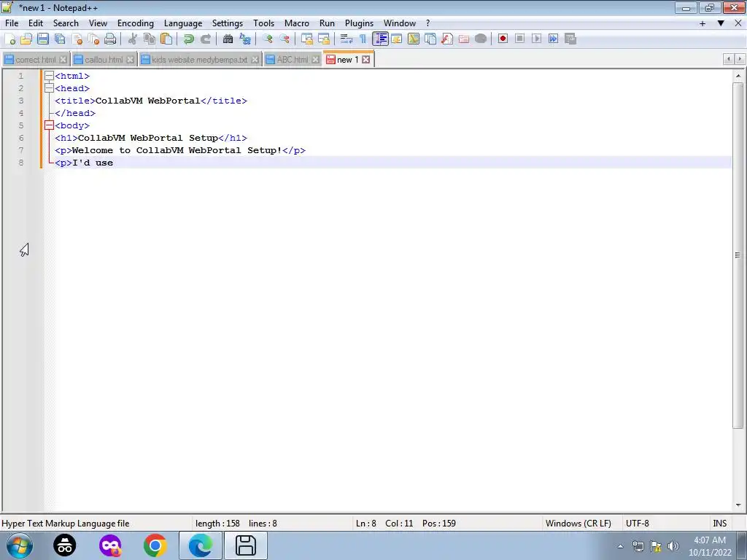The image size is (747, 560).
Task: Toggle the Document List panel icon
Action: [430, 39]
